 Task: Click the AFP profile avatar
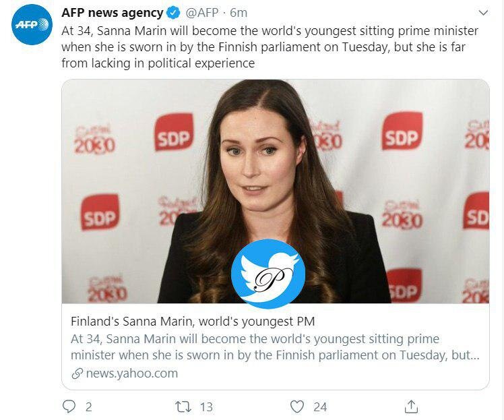32,24
